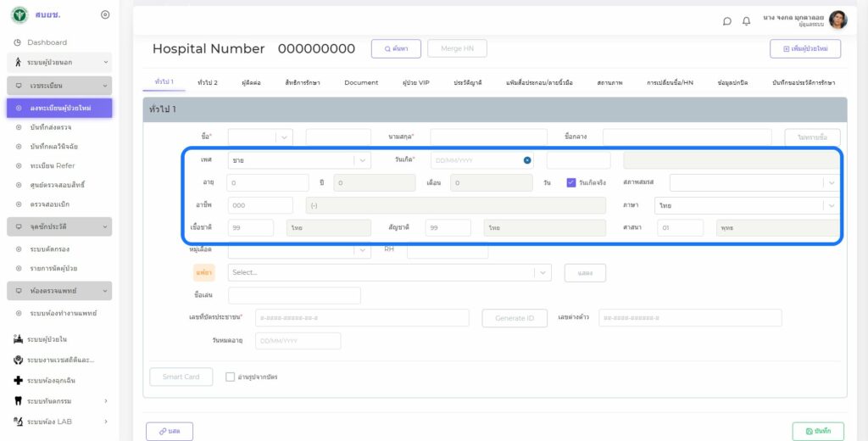
Task: Clear the birth date with the X icon
Action: click(527, 160)
